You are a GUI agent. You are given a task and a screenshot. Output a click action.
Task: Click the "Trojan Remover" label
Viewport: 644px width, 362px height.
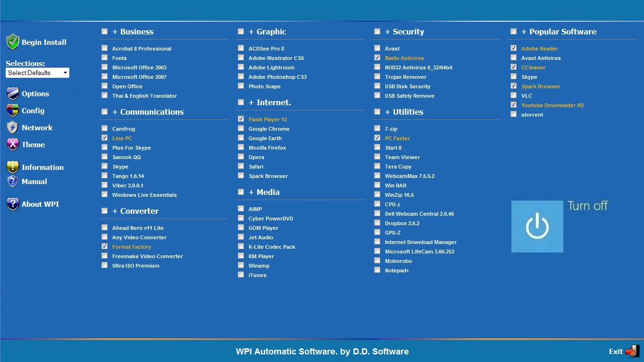(406, 77)
